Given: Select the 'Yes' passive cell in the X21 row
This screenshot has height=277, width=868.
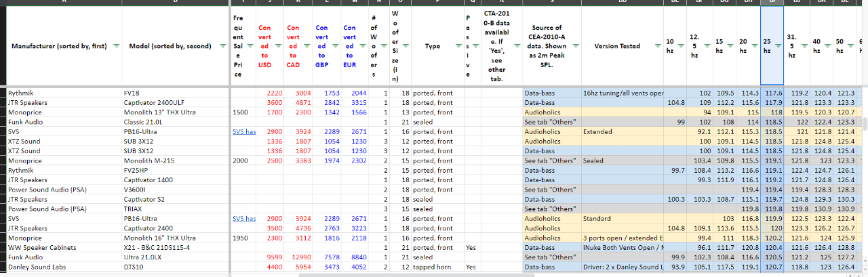Looking at the screenshot, I should point(472,248).
